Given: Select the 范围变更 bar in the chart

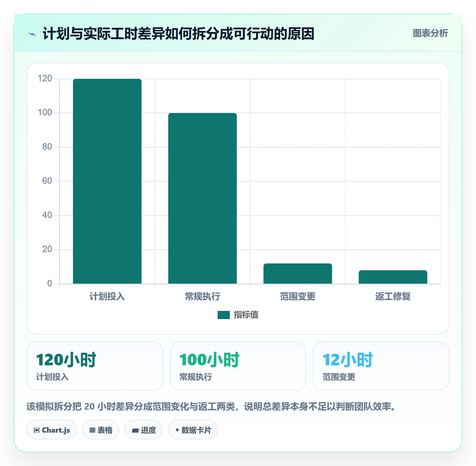Looking at the screenshot, I should point(297,273).
